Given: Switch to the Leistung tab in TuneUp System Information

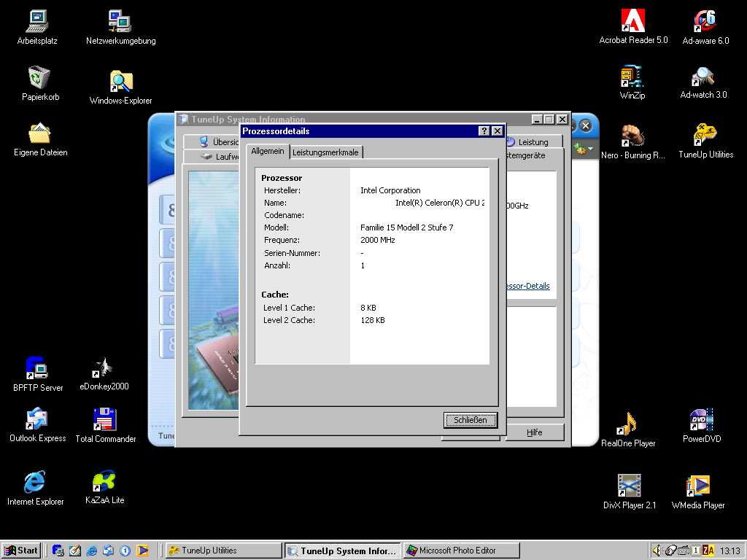Looking at the screenshot, I should (533, 142).
